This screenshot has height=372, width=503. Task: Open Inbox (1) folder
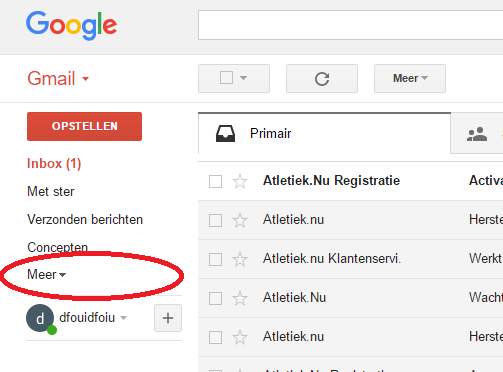(x=54, y=164)
